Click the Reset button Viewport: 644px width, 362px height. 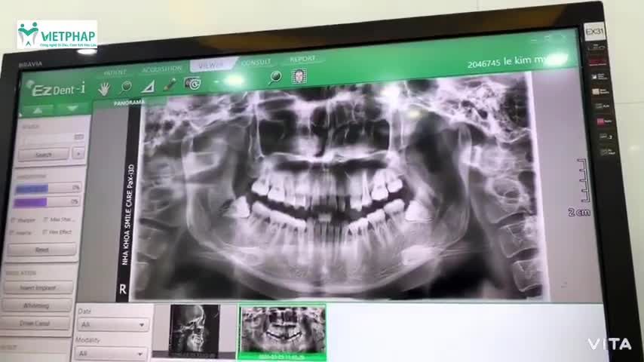41,250
